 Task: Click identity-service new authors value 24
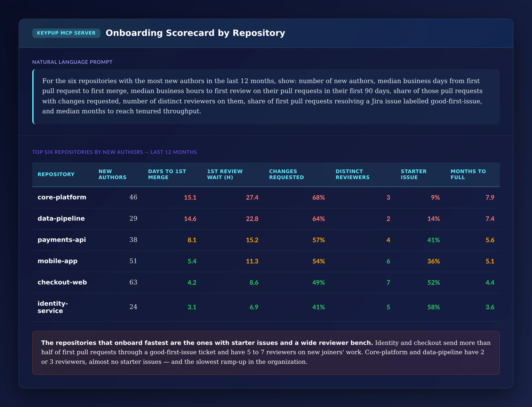tap(133, 307)
